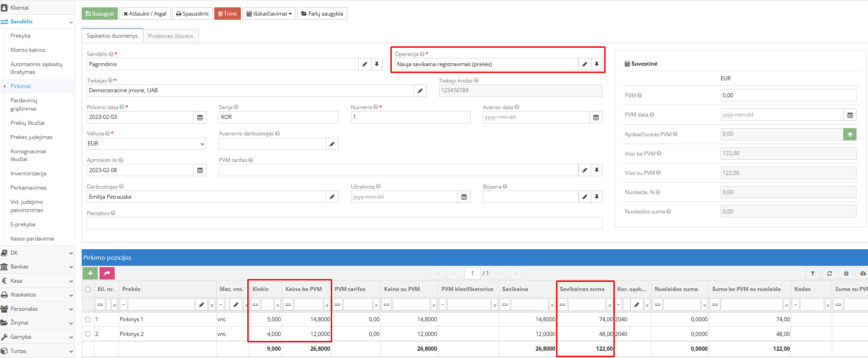Click the refresh icon in positions toolbar
The height and width of the screenshot is (358, 868).
click(829, 274)
